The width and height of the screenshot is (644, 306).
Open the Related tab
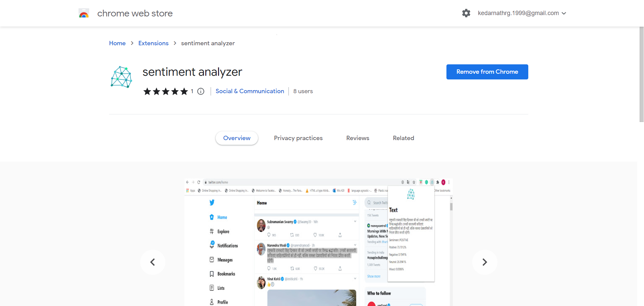click(403, 138)
